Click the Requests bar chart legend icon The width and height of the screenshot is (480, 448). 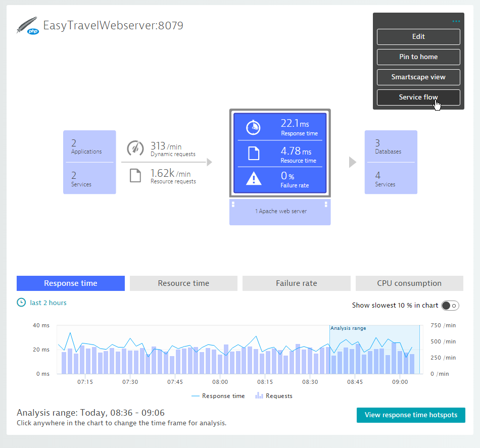point(259,395)
